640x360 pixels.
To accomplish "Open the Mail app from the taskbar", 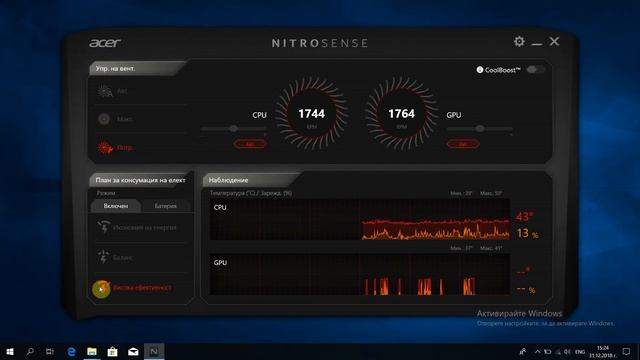I will (x=133, y=351).
